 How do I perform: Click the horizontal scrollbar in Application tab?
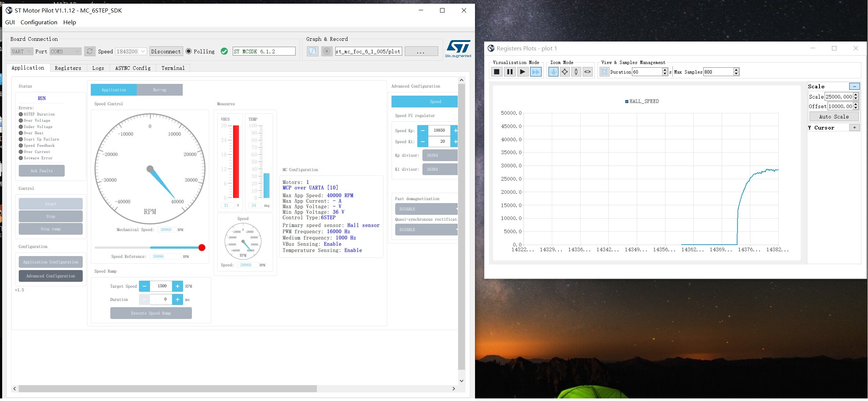pos(168,388)
